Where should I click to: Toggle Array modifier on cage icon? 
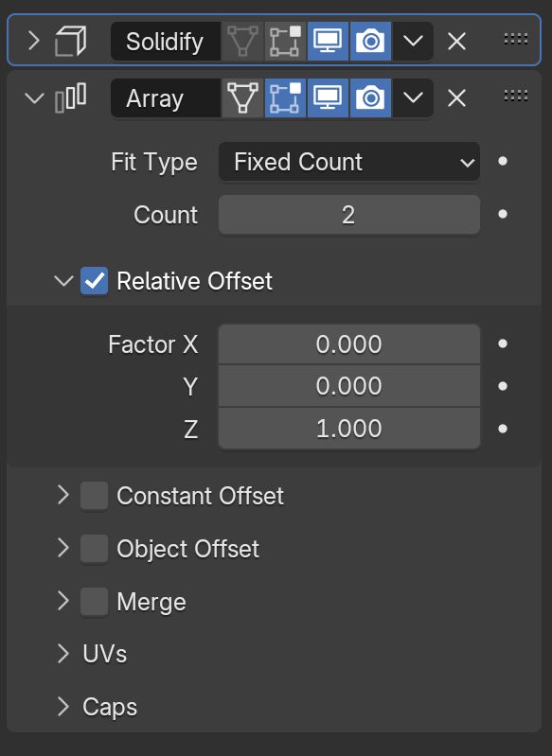coord(242,97)
